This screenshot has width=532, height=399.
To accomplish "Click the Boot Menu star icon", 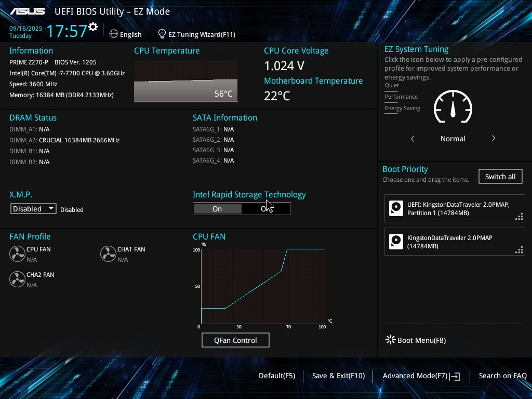I will 391,340.
